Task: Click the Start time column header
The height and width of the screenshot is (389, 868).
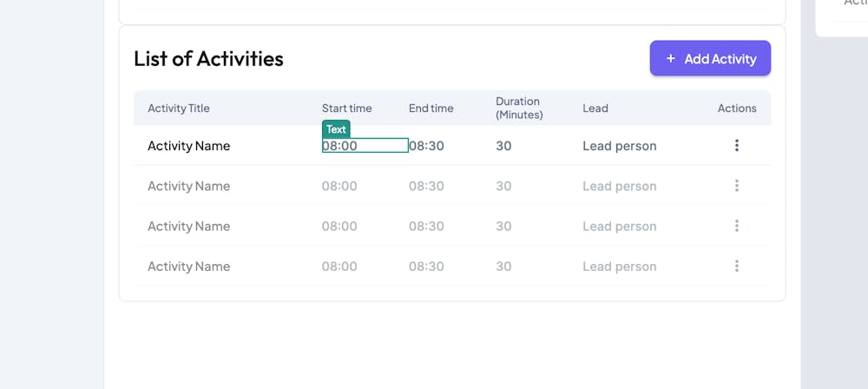Action: tap(346, 109)
